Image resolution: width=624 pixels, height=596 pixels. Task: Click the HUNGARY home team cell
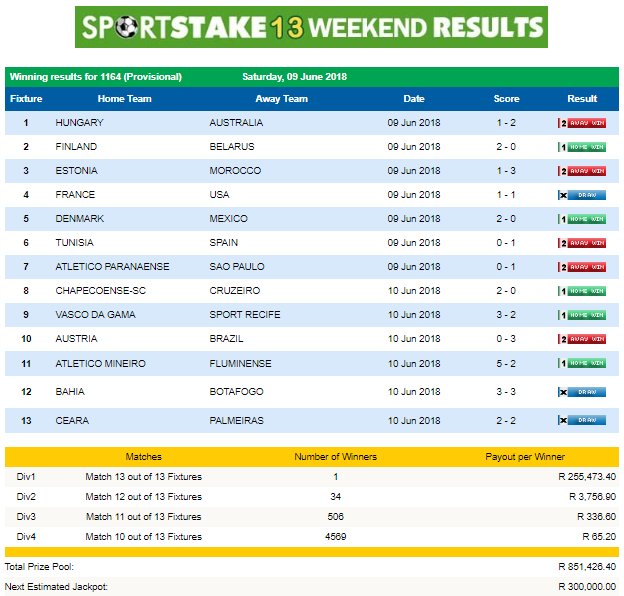click(80, 123)
